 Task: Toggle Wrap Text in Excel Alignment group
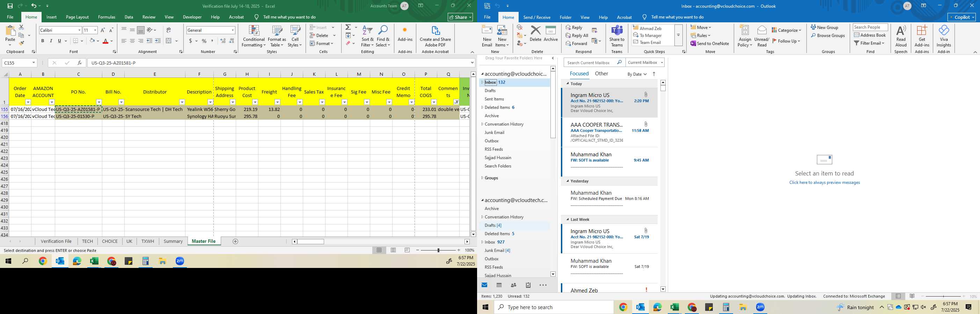pyautogui.click(x=169, y=30)
